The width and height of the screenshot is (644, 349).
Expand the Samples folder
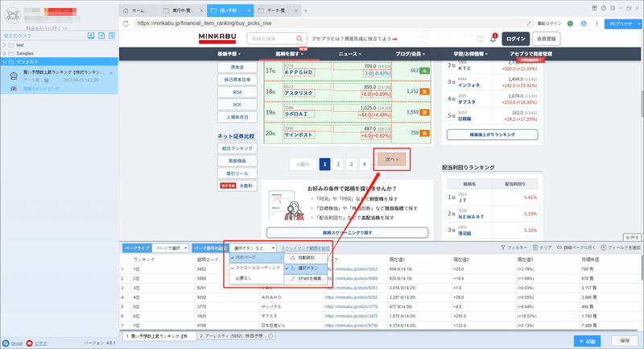click(x=5, y=53)
